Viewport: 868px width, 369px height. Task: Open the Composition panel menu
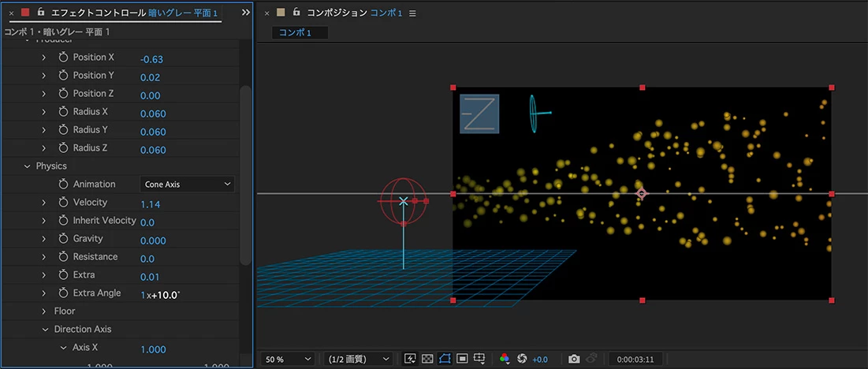(x=412, y=13)
